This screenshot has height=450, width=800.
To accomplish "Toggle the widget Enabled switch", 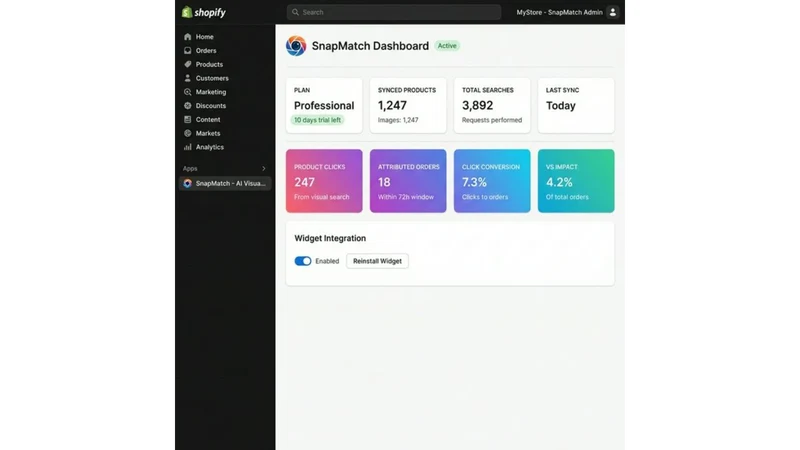I will 303,261.
